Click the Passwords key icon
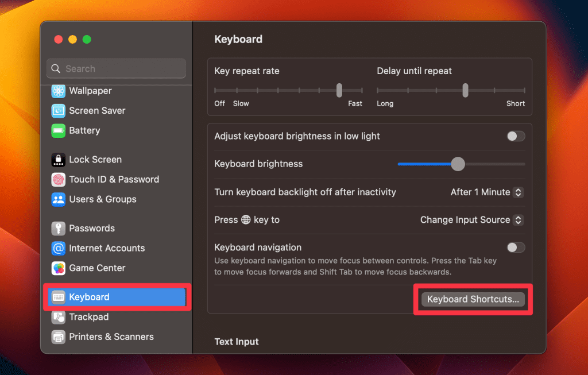The image size is (588, 375). tap(58, 229)
